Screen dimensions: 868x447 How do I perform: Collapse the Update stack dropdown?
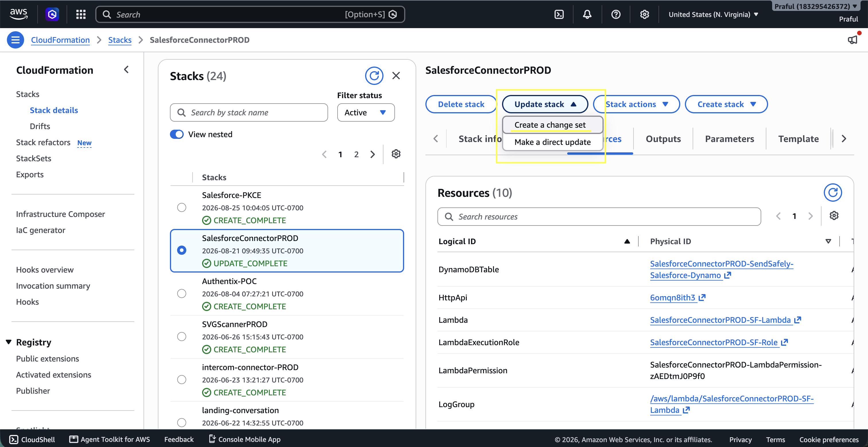[545, 104]
